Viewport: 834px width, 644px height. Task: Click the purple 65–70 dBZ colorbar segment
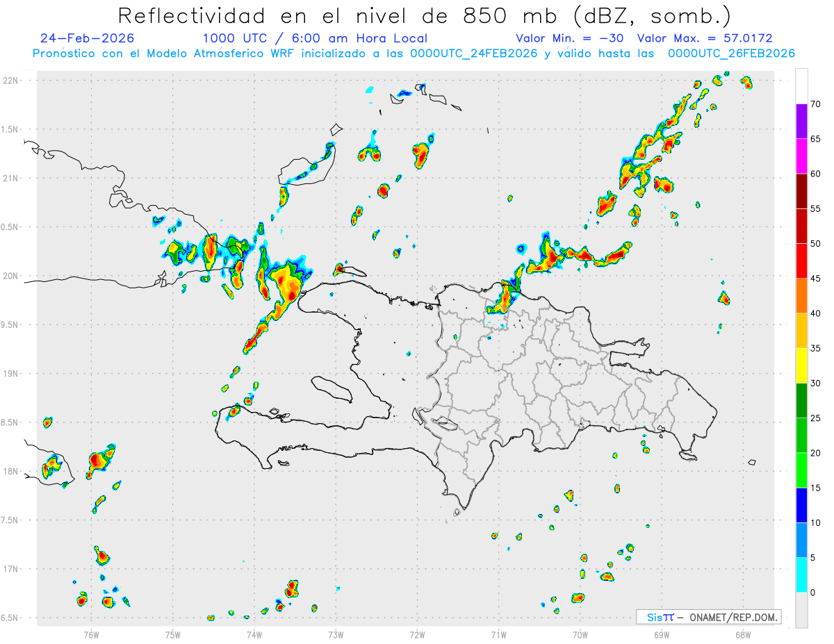pos(801,122)
